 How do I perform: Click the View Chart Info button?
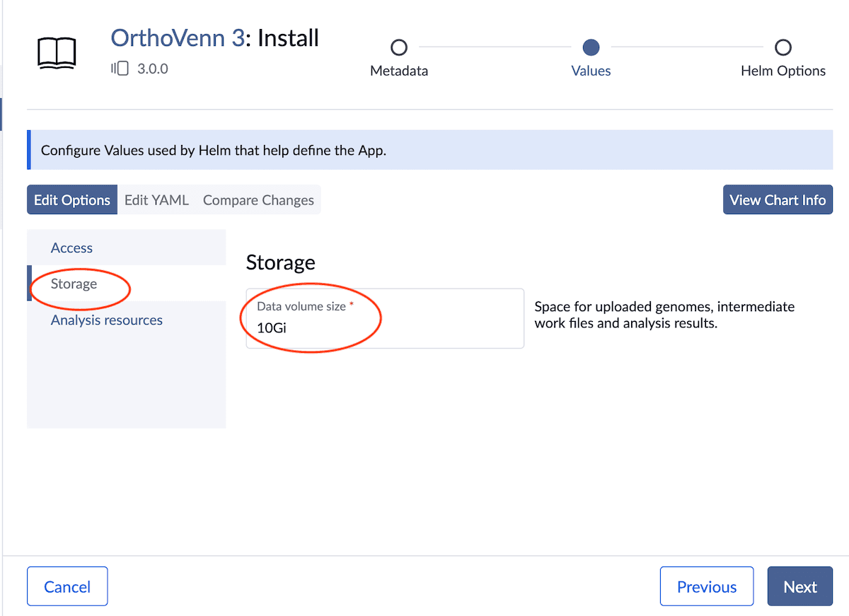[778, 200]
